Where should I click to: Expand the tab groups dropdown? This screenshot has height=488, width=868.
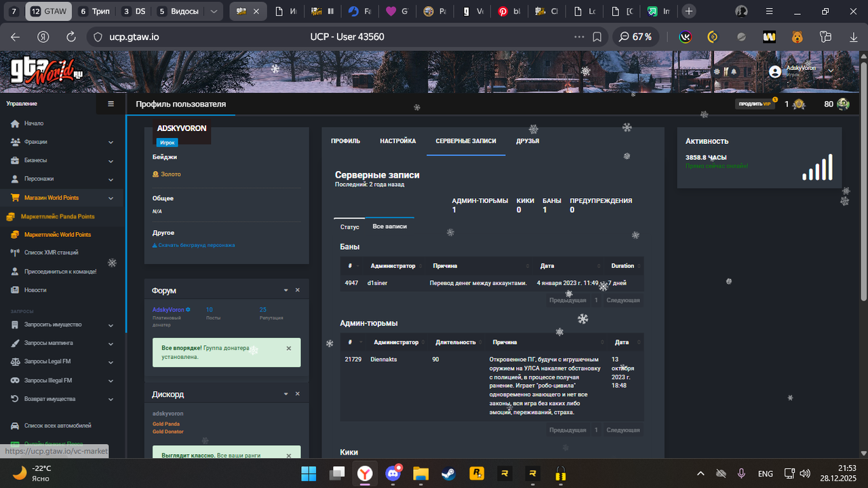point(214,12)
